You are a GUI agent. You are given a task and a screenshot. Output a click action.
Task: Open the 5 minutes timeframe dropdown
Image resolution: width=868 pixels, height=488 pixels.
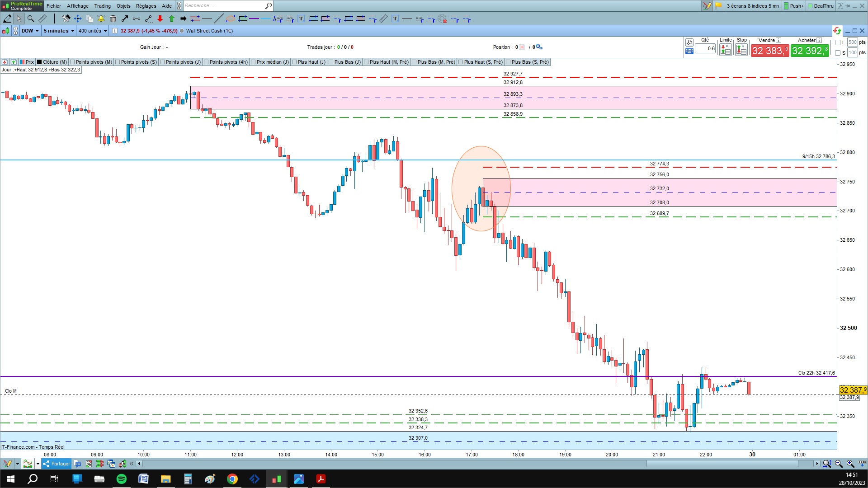click(59, 31)
